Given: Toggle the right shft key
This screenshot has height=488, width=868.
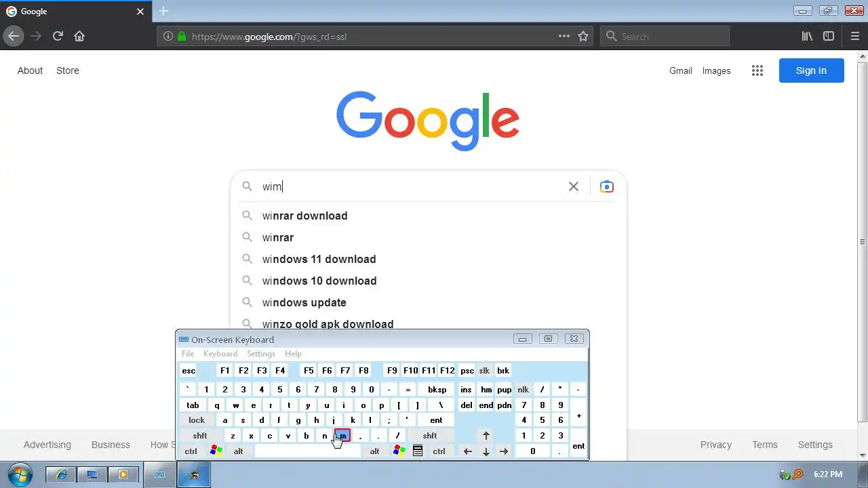Looking at the screenshot, I should [x=430, y=436].
